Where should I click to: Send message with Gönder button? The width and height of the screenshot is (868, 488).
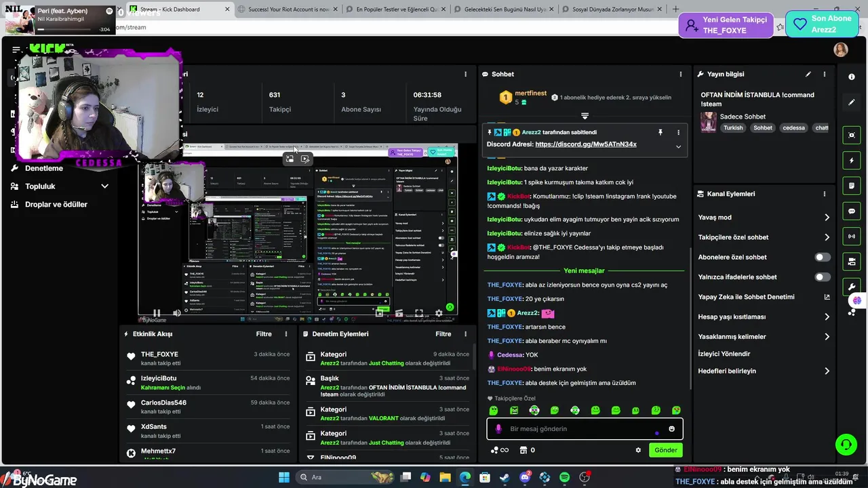(x=665, y=450)
